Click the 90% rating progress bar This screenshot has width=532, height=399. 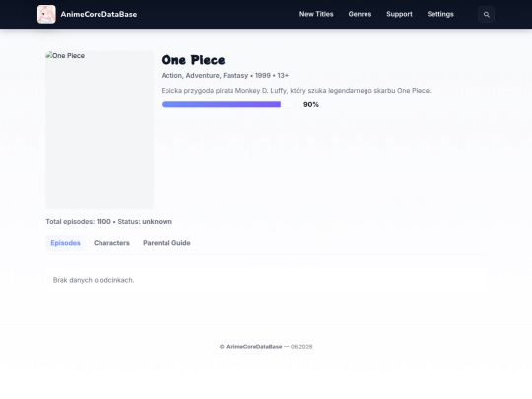pos(228,104)
